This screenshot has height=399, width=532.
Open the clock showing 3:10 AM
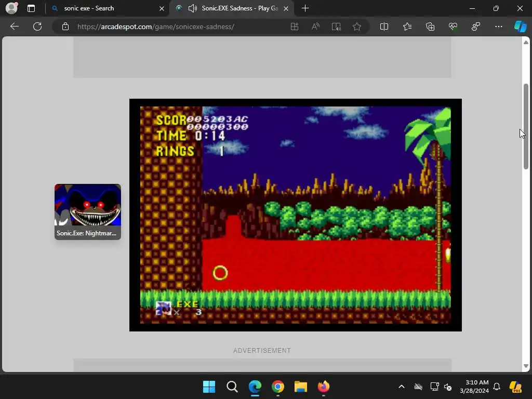[x=474, y=387]
